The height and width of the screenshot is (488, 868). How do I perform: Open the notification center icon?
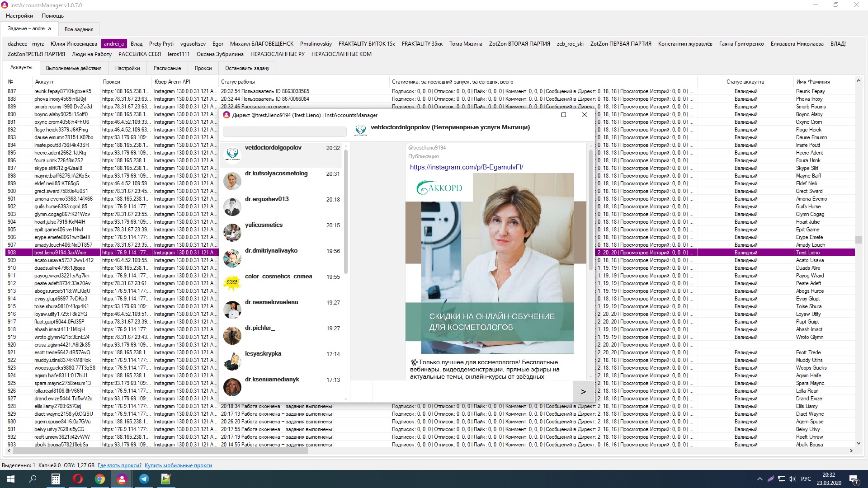pyautogui.click(x=854, y=479)
